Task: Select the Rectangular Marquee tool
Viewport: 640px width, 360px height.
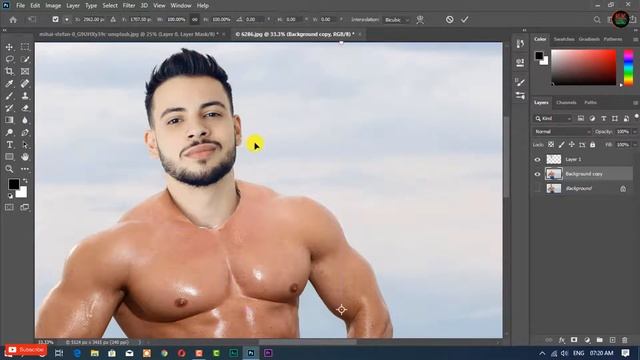Action: [x=25, y=47]
